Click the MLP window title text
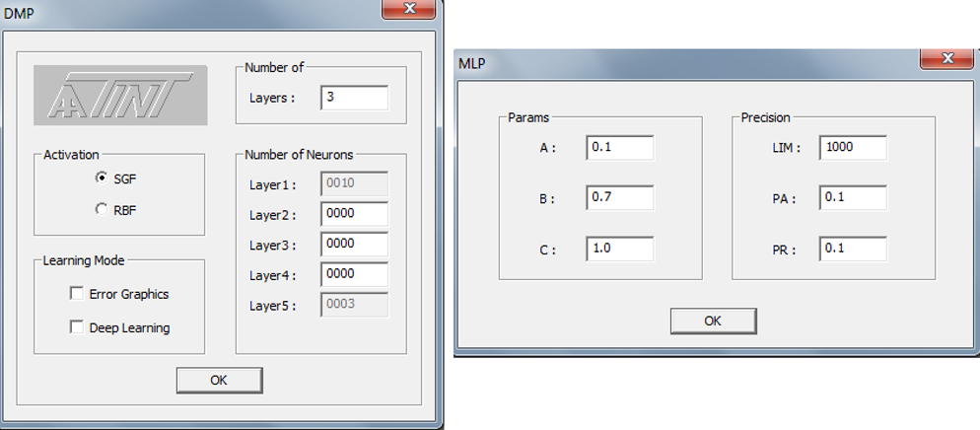Image resolution: width=980 pixels, height=430 pixels. click(472, 64)
